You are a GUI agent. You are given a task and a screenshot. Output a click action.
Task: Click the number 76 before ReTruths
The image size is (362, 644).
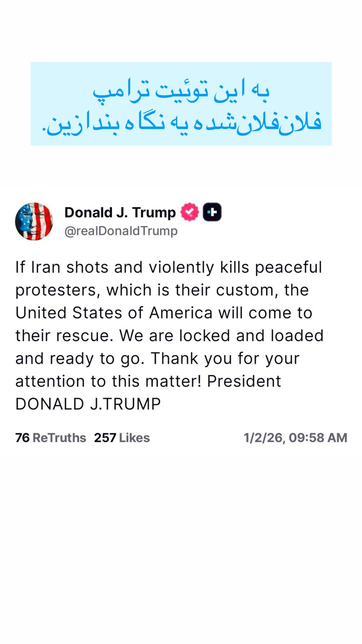pos(23,438)
